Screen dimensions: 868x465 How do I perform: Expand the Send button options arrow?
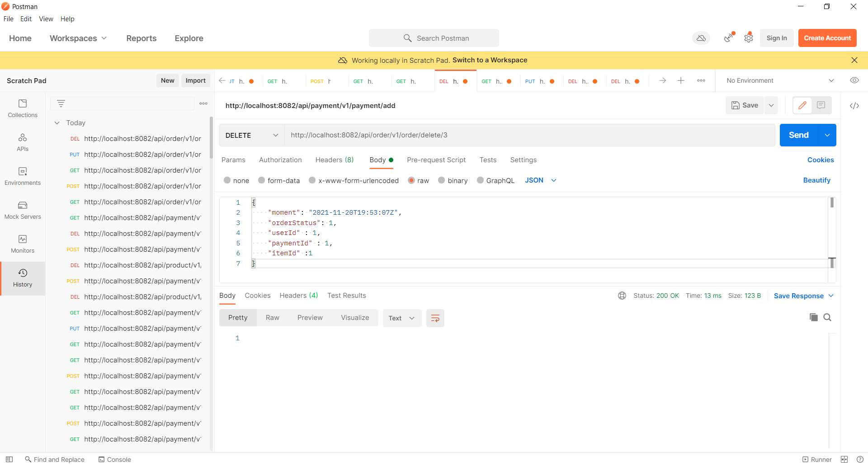pyautogui.click(x=827, y=135)
